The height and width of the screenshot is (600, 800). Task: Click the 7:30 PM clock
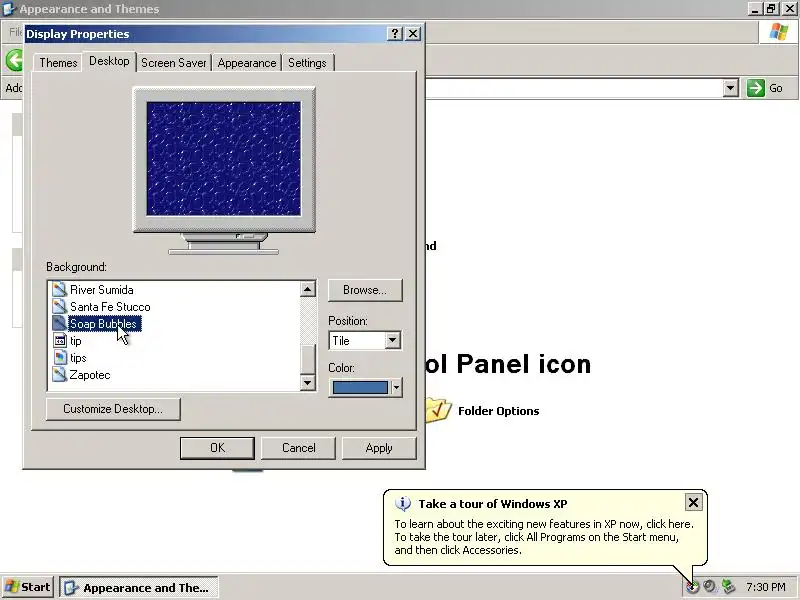pos(766,587)
